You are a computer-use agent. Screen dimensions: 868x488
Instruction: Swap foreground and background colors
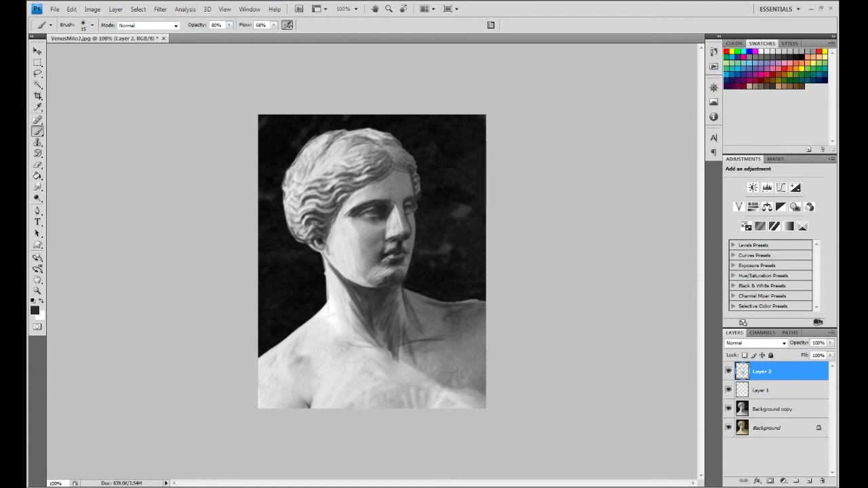coord(41,301)
